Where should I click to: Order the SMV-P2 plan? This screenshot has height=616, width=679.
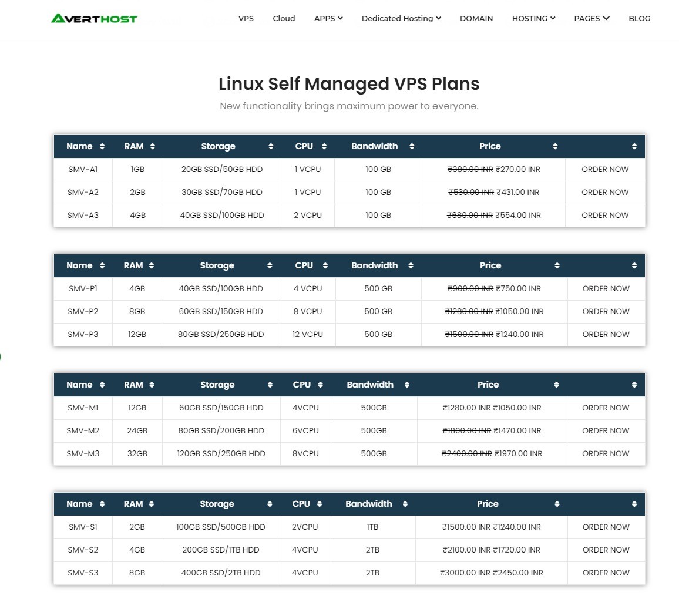(x=606, y=311)
